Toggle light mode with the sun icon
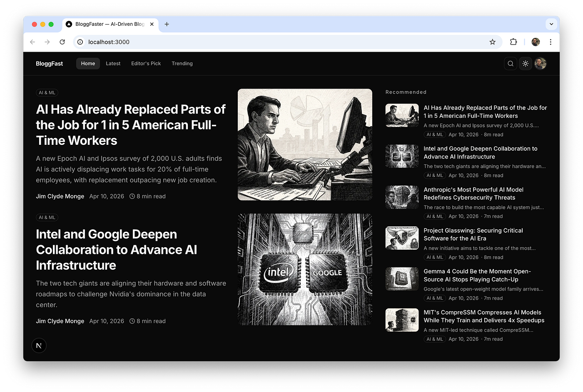 point(525,63)
